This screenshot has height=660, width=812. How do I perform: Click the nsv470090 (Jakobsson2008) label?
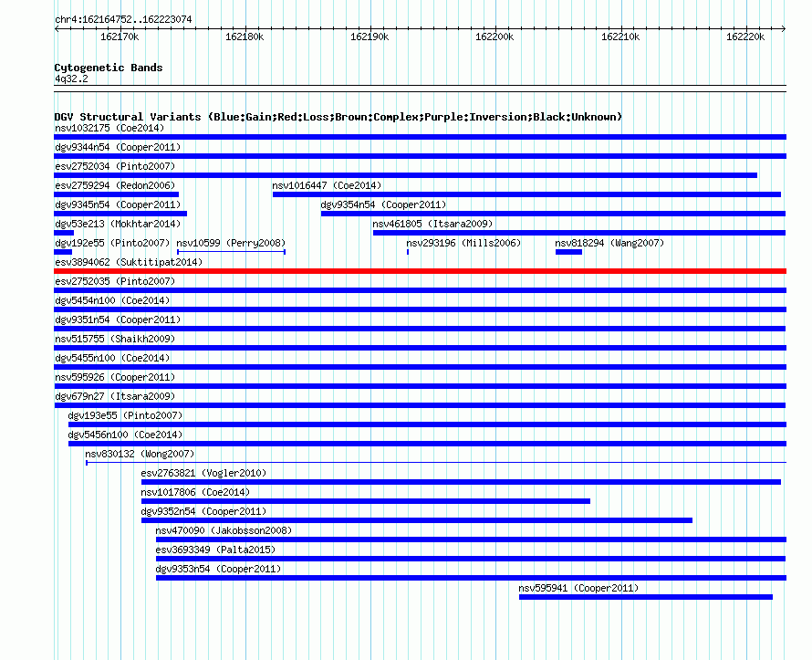click(x=224, y=530)
